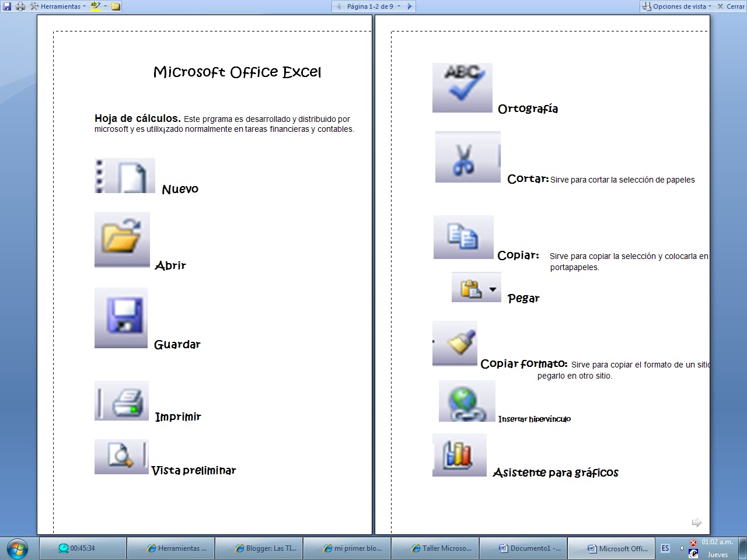
Task: Click the Guardar floppy disk icon image
Action: 121,318
